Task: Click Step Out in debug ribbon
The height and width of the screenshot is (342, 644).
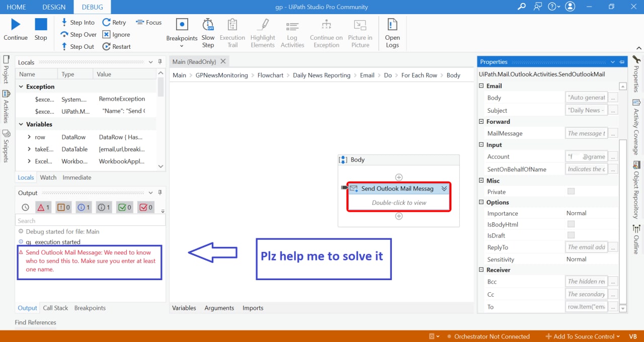Action: [x=77, y=46]
